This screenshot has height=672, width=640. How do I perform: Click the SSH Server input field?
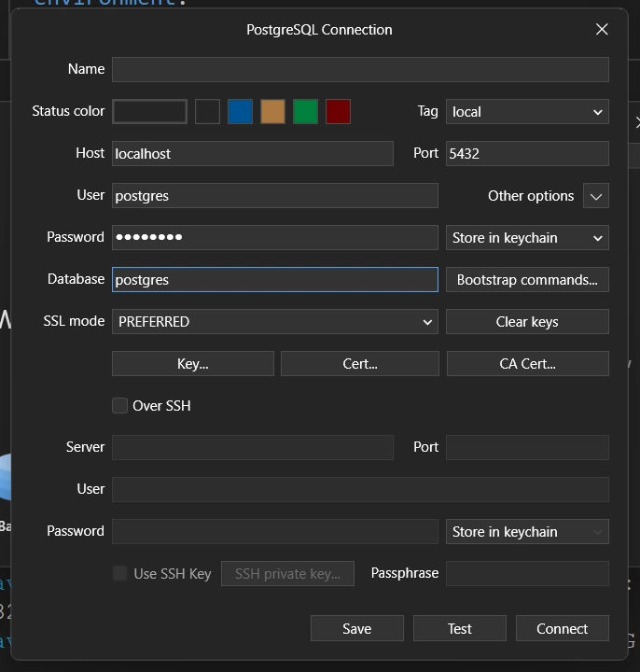(253, 447)
